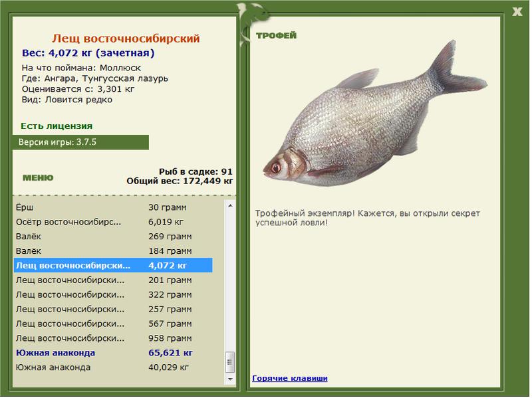
Task: Select Южная анаконда 40,029 кг entry
Action: click(x=113, y=367)
